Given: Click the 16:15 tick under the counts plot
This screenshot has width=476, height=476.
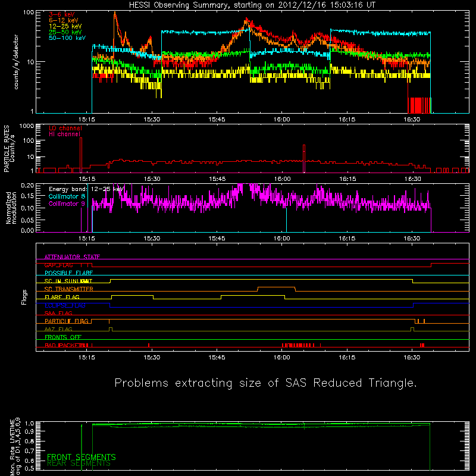Looking at the screenshot, I should 347,120.
